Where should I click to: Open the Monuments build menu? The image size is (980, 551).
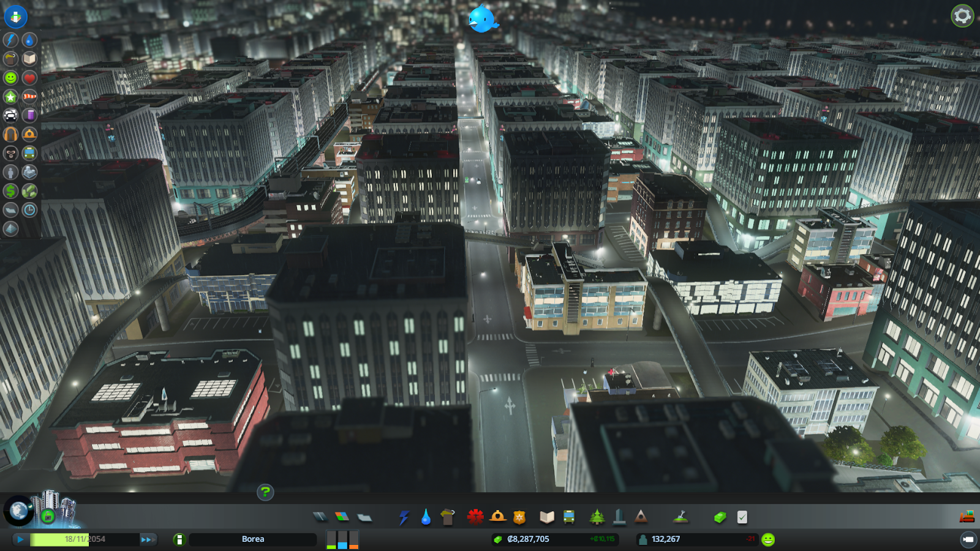(641, 517)
